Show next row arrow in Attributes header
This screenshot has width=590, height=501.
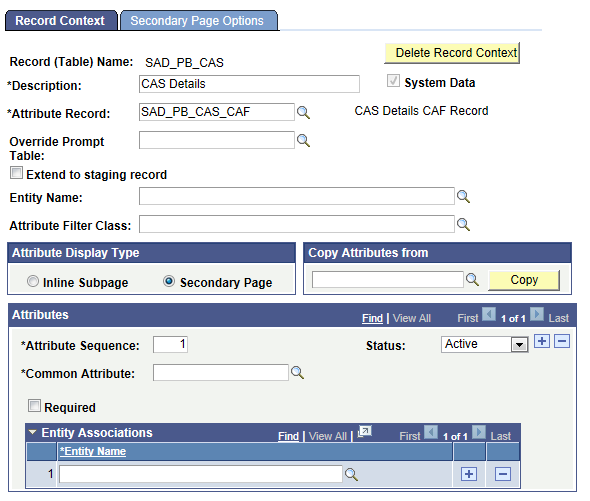point(537,314)
